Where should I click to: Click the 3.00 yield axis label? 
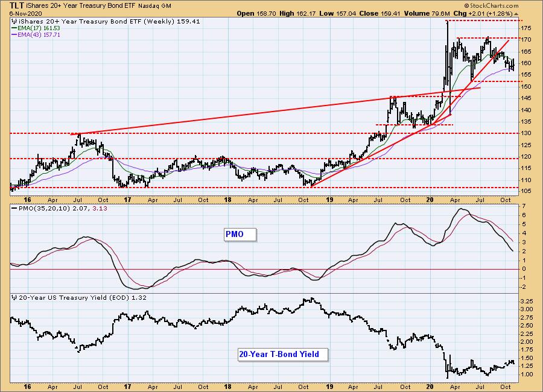pyautogui.click(x=527, y=309)
